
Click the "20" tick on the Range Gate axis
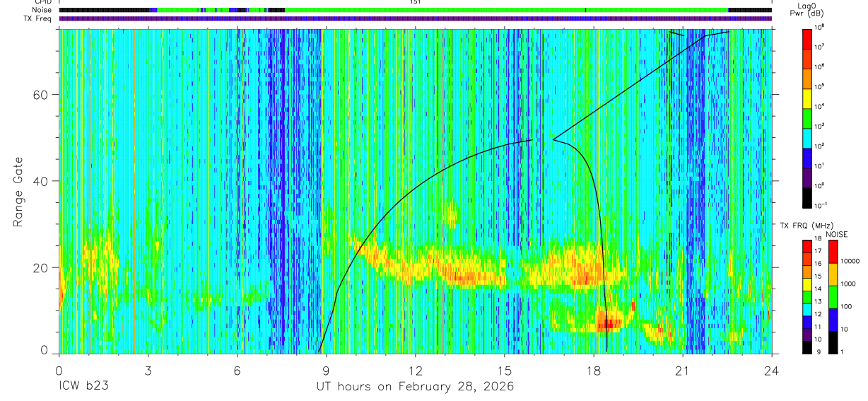pyautogui.click(x=41, y=267)
